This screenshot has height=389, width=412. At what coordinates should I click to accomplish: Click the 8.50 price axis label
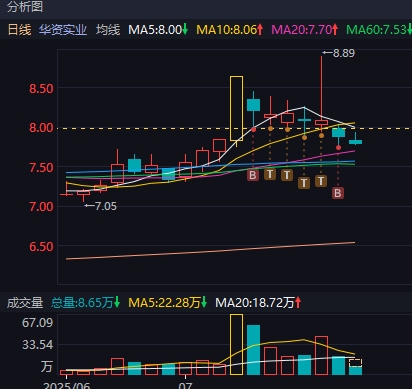point(41,89)
